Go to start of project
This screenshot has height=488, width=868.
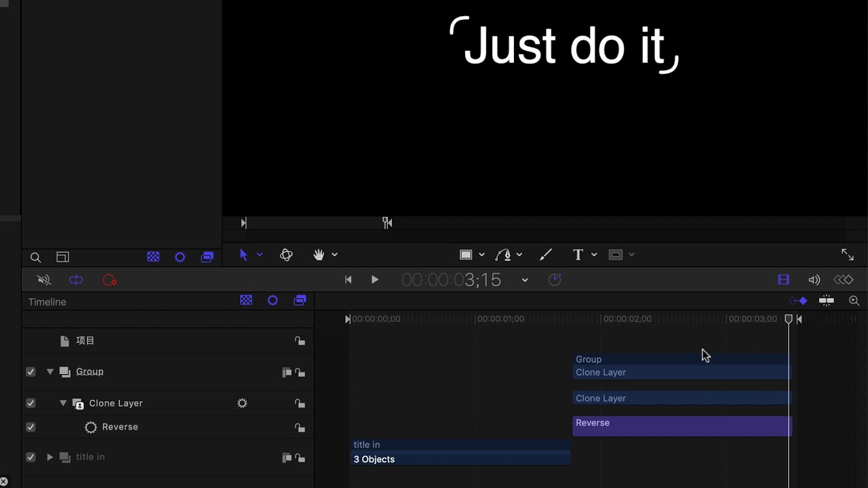click(348, 279)
